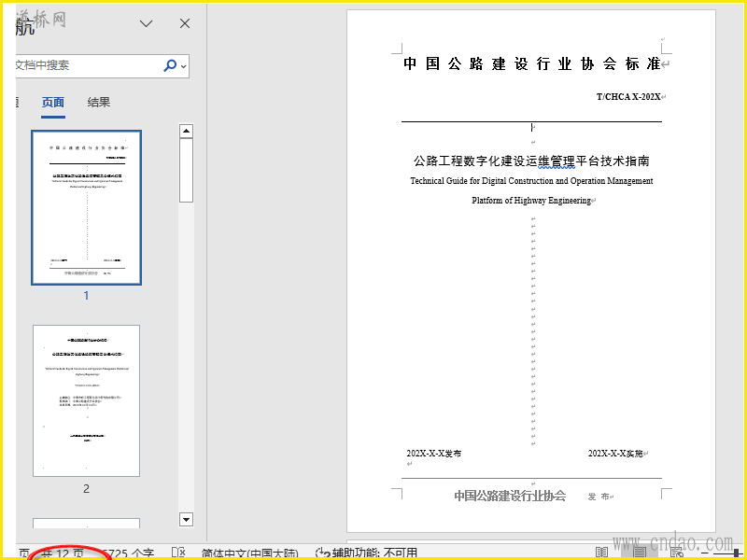Image resolution: width=747 pixels, height=560 pixels.
Task: Click the text 202X-X-X发布
Action: pyautogui.click(x=433, y=454)
